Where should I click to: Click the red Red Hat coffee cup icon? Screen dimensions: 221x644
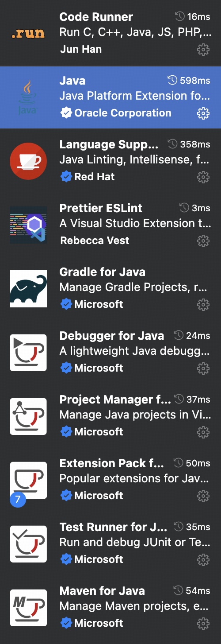28,161
